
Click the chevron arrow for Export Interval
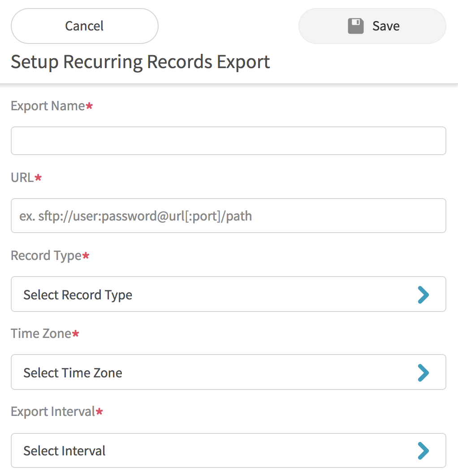pyautogui.click(x=423, y=450)
